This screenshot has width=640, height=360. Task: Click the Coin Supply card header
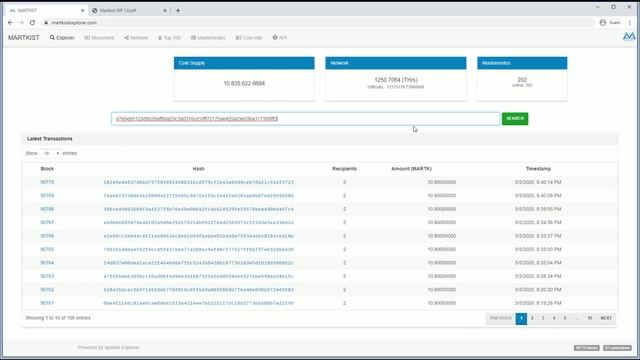[244, 63]
